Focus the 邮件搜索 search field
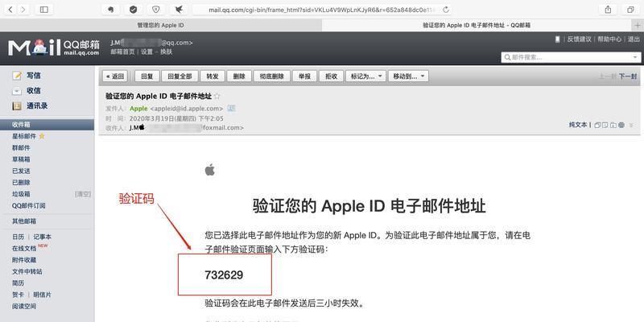This screenshot has height=322, width=644. coord(571,57)
